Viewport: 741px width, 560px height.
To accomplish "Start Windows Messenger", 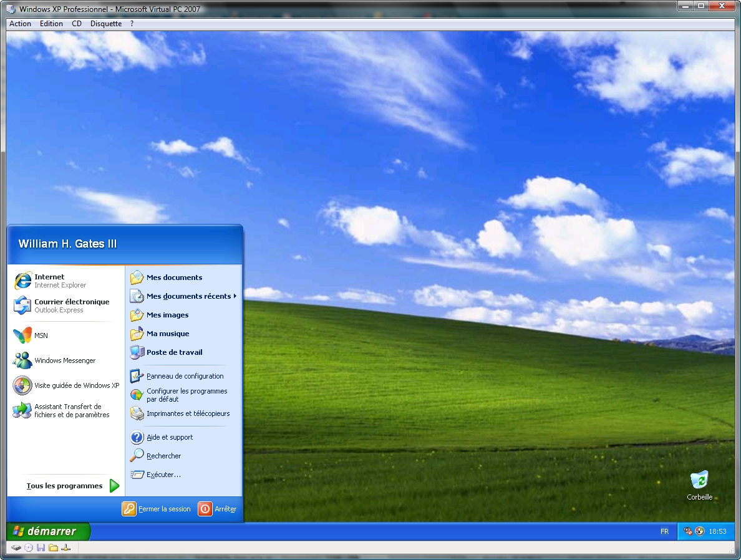I will click(x=65, y=360).
